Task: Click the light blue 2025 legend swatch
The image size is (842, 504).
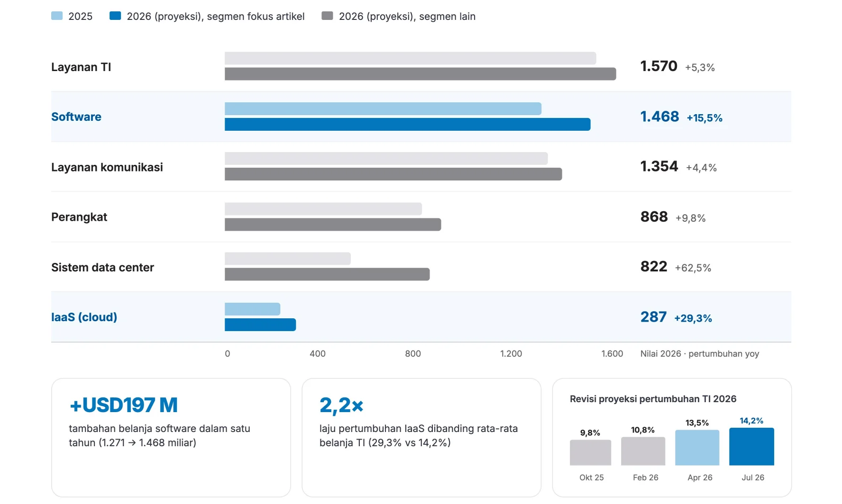Action: (x=57, y=16)
